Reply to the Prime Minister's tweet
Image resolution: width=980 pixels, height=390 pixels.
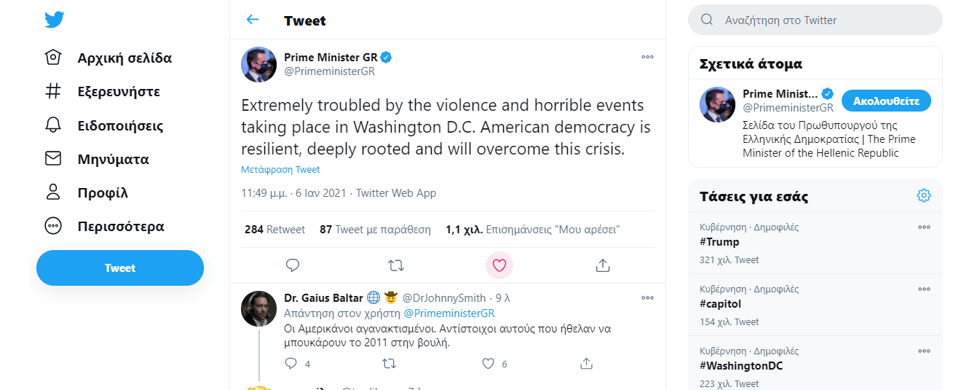[293, 265]
